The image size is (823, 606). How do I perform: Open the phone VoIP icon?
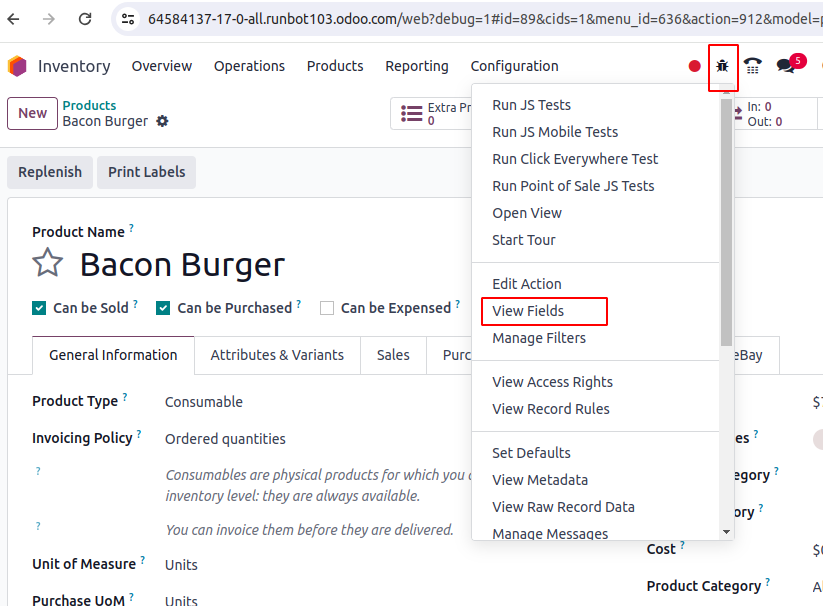pos(752,66)
